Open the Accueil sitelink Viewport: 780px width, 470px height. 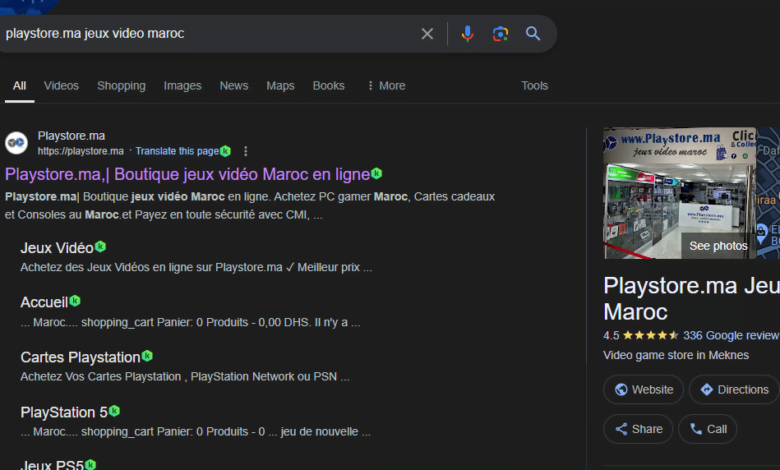44,302
